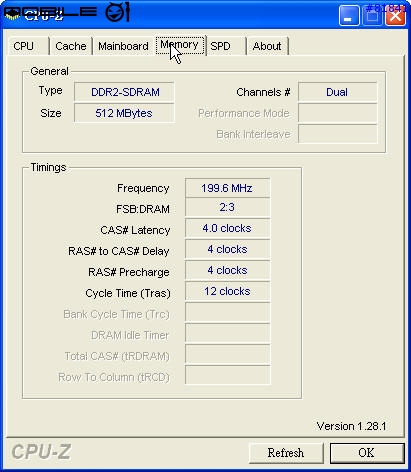Viewport: 411px width, 472px height.
Task: Click the greyed Total CAS# (tRDRAM) label
Action: [117, 356]
